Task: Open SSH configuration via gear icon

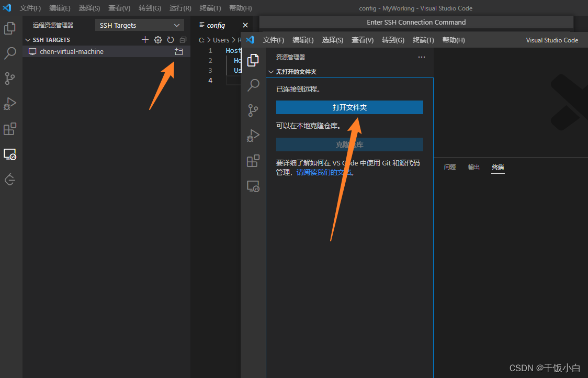Action: 158,39
